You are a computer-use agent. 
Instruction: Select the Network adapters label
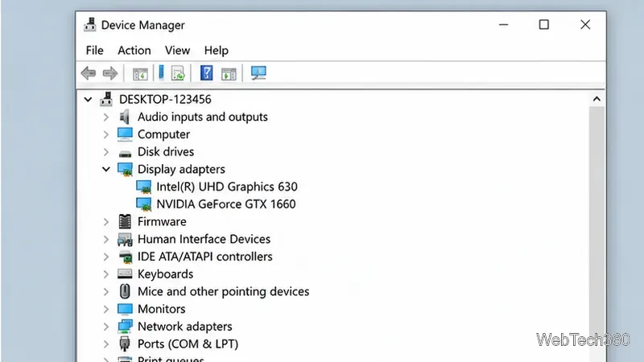pos(185,327)
